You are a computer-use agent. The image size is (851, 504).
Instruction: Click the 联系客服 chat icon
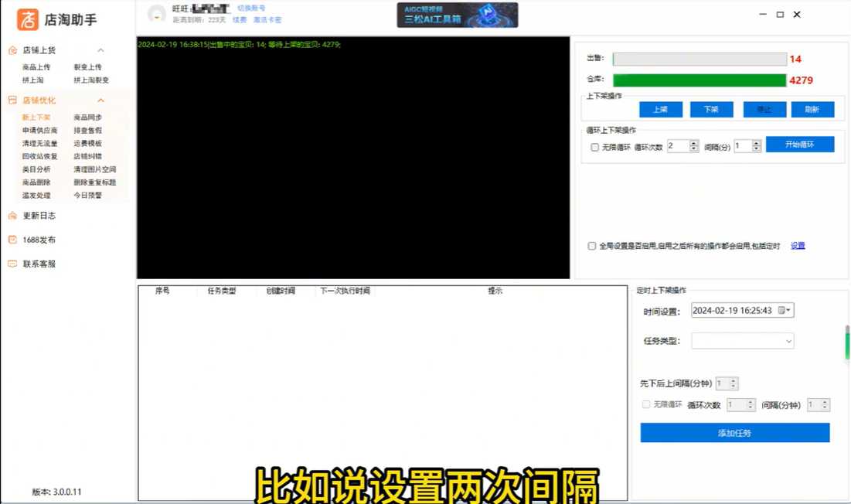(12, 264)
